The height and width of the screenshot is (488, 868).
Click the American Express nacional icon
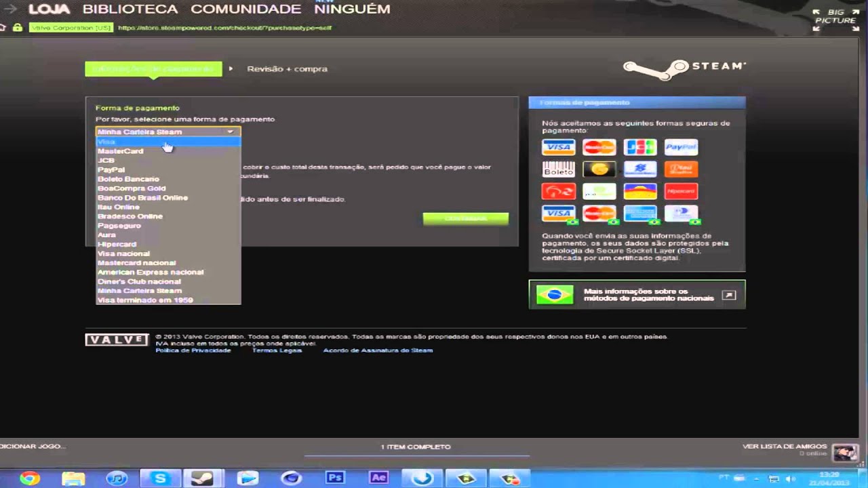[640, 213]
